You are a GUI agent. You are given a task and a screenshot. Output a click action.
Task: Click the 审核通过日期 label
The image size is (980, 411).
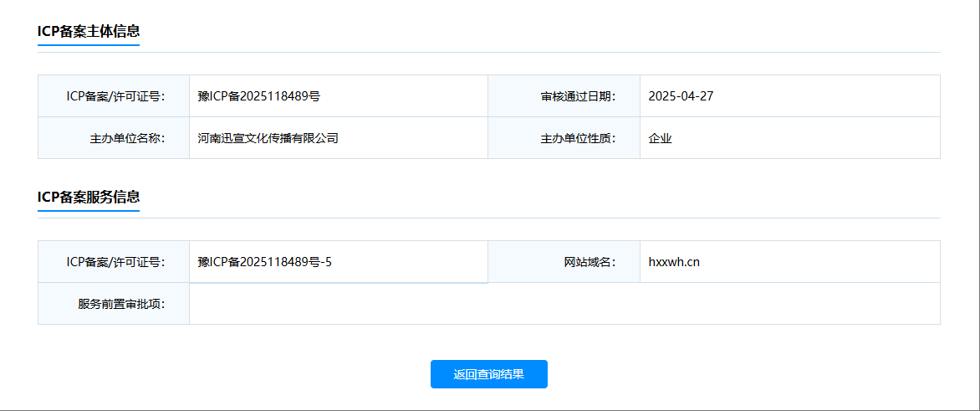point(578,96)
